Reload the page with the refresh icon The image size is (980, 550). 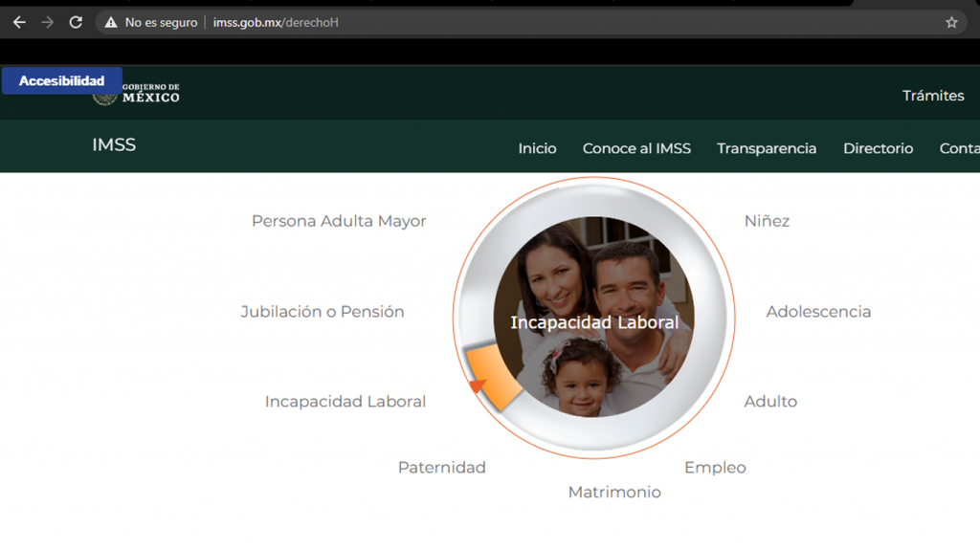tap(76, 23)
